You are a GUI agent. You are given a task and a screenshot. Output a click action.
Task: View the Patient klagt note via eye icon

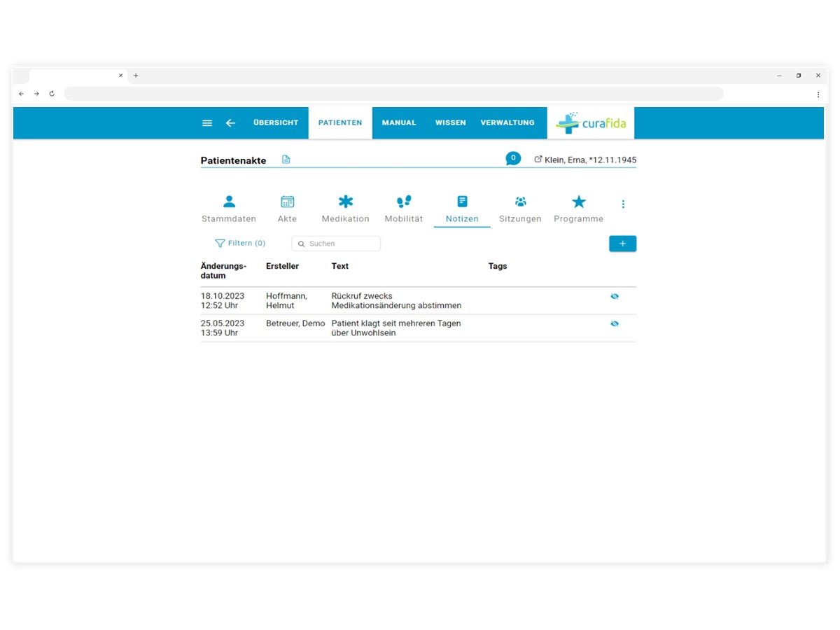click(615, 323)
